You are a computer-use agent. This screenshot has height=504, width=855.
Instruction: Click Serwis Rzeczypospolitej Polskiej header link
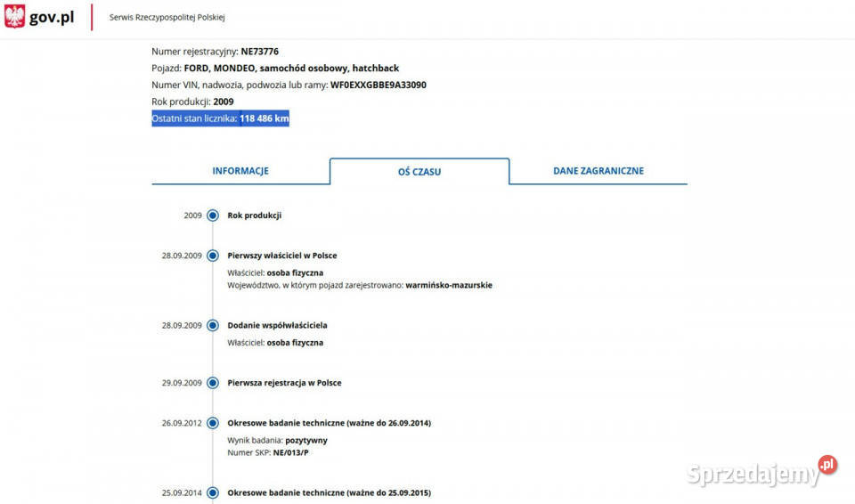tap(167, 18)
